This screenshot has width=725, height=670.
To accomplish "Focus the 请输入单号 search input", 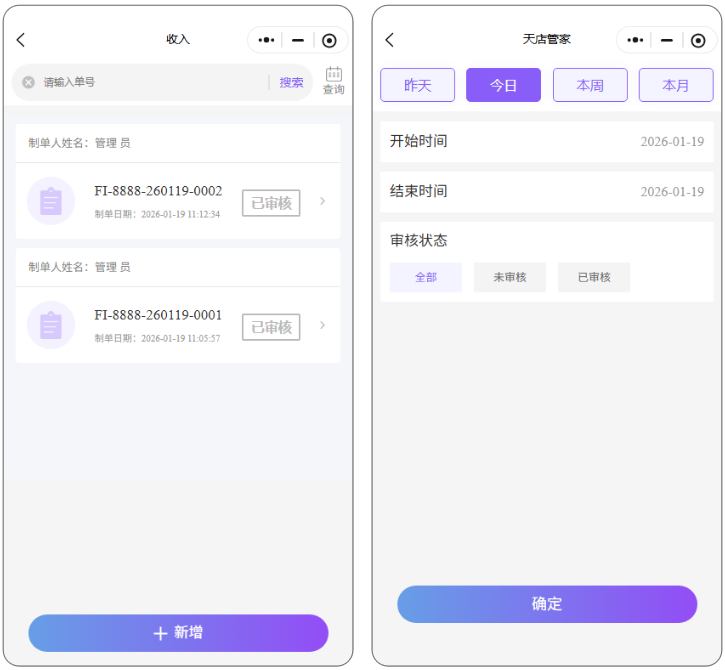I will point(150,83).
